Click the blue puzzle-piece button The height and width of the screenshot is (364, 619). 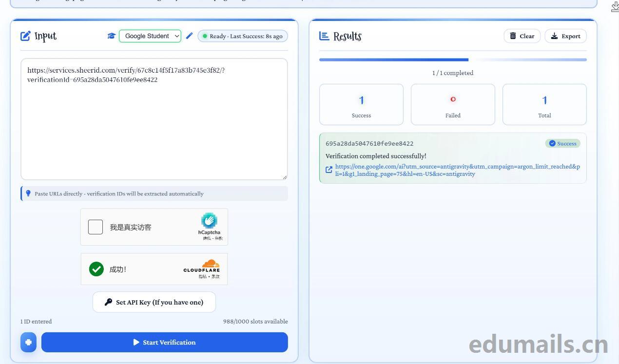pyautogui.click(x=28, y=342)
